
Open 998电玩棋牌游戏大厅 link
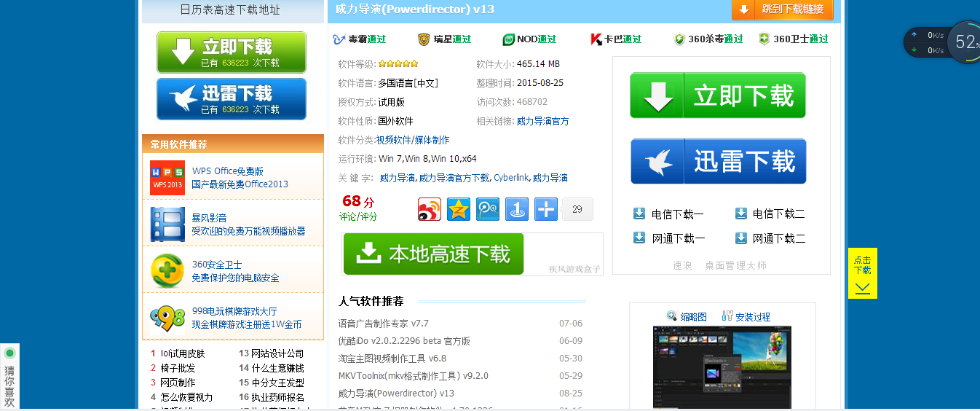[234, 311]
